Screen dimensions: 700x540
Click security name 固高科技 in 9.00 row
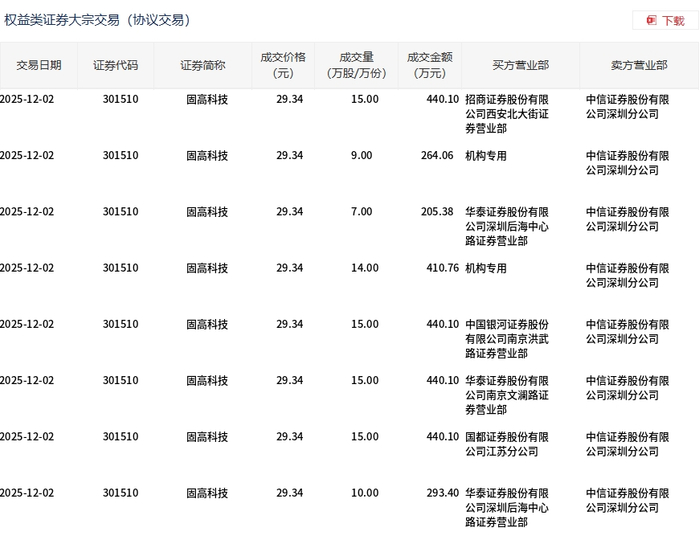pos(207,156)
